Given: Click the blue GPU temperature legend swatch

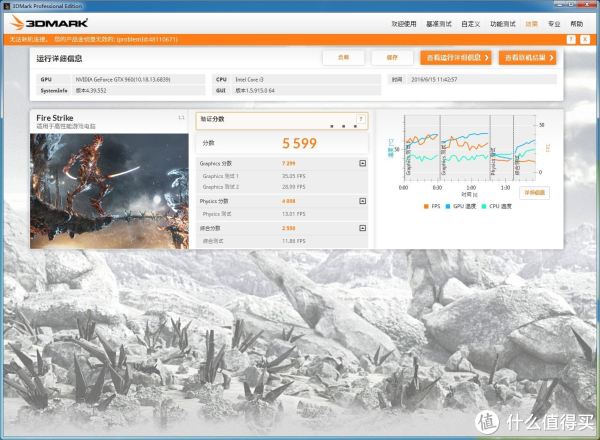Looking at the screenshot, I should [x=448, y=206].
